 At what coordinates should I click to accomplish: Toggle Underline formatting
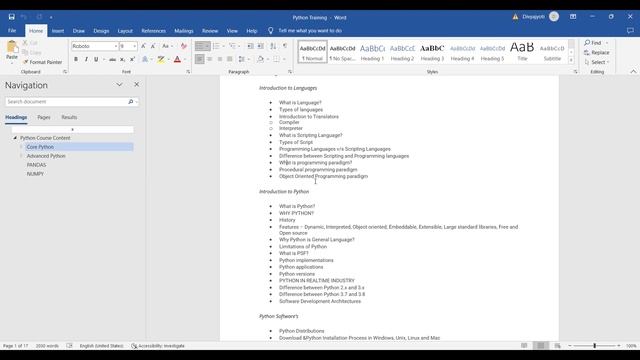coord(96,60)
